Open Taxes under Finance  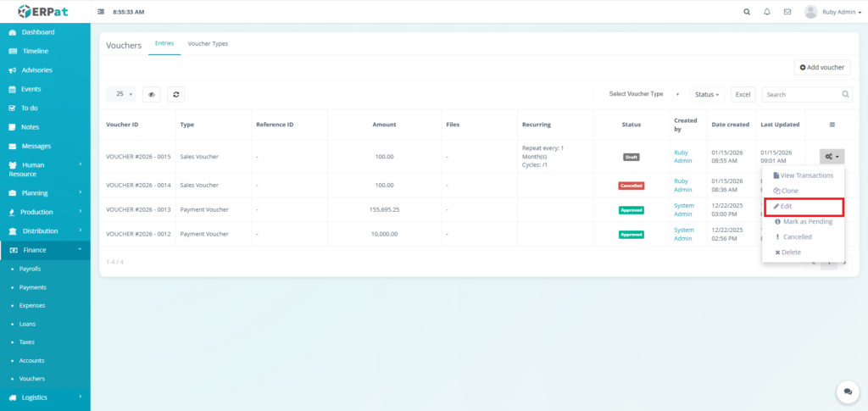click(26, 342)
